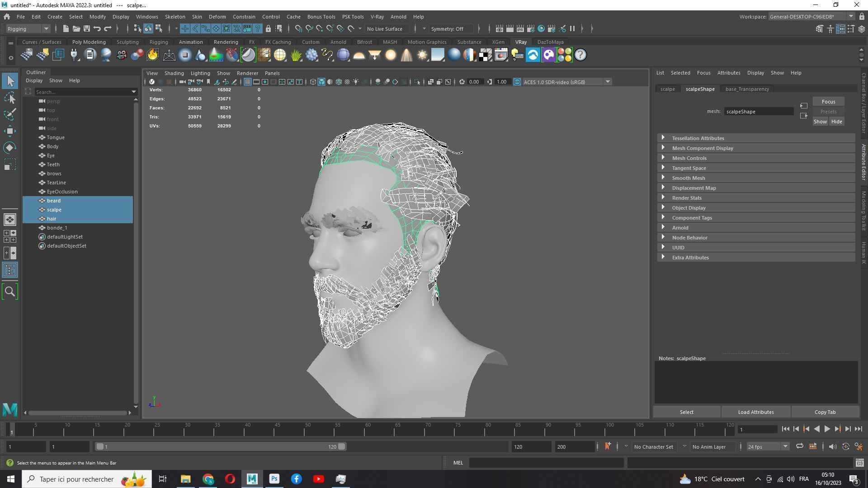The height and width of the screenshot is (488, 868).
Task: Redo the last action
Action: pyautogui.click(x=108, y=29)
